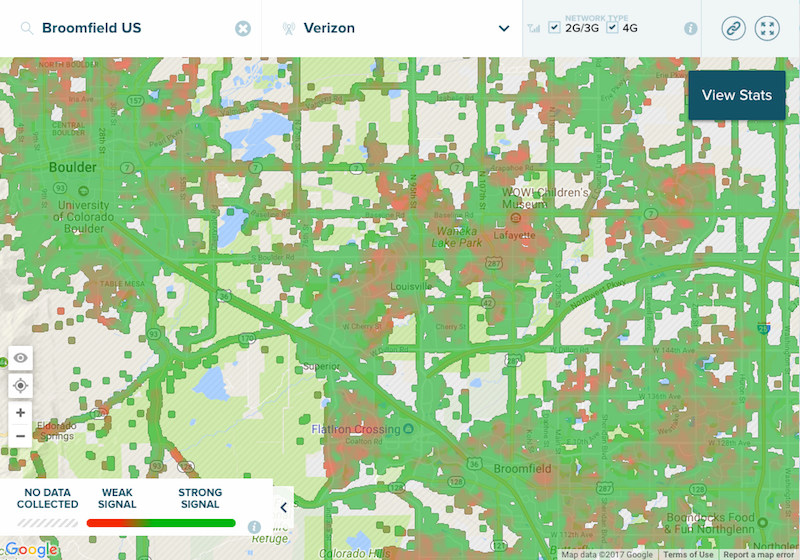Image resolution: width=800 pixels, height=560 pixels.
Task: Collapse the signal legend panel
Action: click(284, 507)
